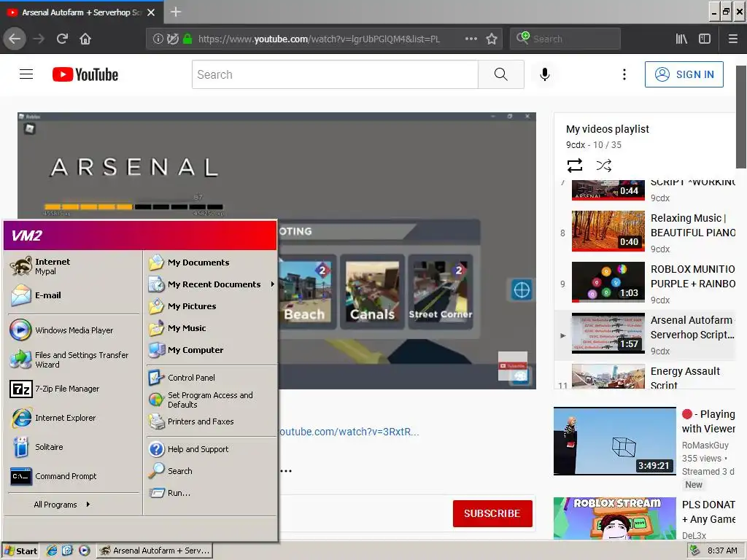Open a new browser tab
The width and height of the screenshot is (747, 560).
(176, 12)
